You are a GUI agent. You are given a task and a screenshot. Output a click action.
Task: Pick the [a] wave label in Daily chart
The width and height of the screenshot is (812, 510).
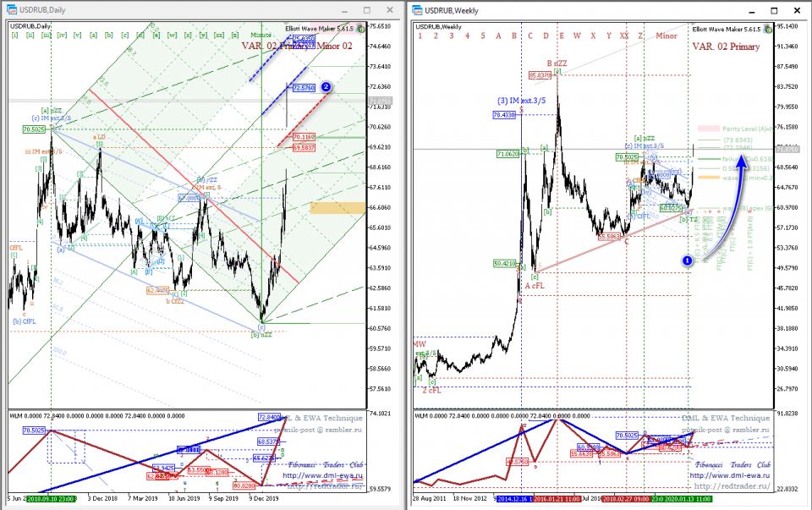tap(93, 36)
